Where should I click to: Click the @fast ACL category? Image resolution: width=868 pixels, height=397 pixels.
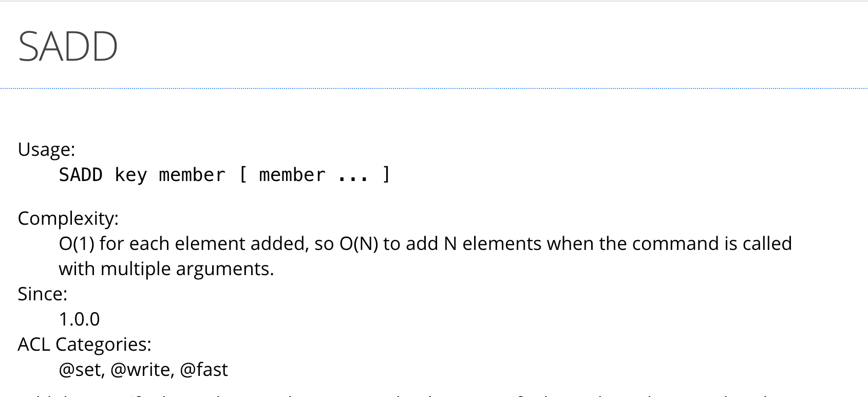pyautogui.click(x=204, y=370)
